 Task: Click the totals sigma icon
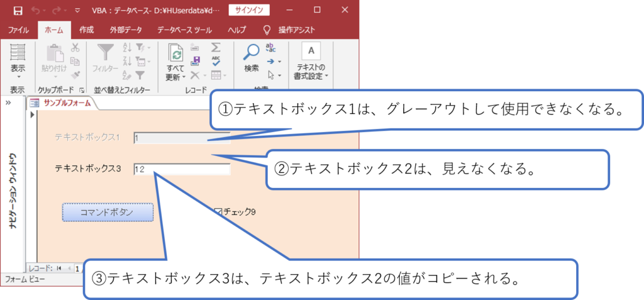pos(216,47)
